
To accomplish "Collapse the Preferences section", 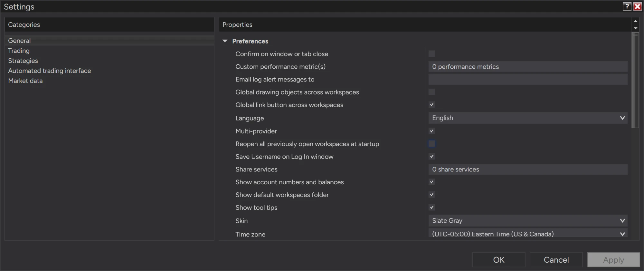I will 225,41.
